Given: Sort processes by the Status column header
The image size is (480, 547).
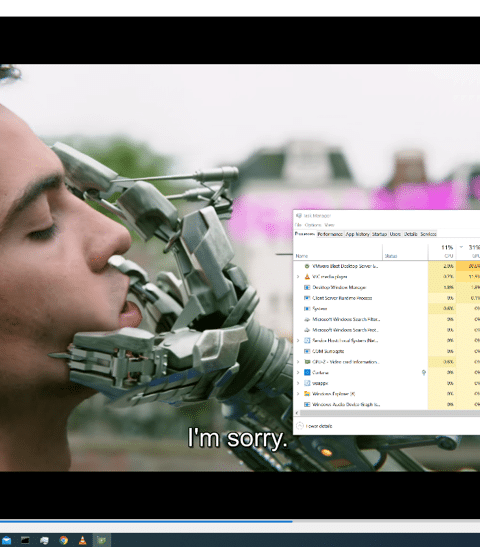Looking at the screenshot, I should [x=405, y=252].
